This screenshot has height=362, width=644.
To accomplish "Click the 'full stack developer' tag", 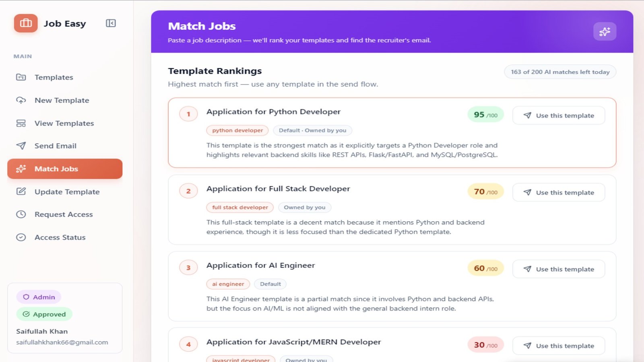I will click(x=240, y=208).
